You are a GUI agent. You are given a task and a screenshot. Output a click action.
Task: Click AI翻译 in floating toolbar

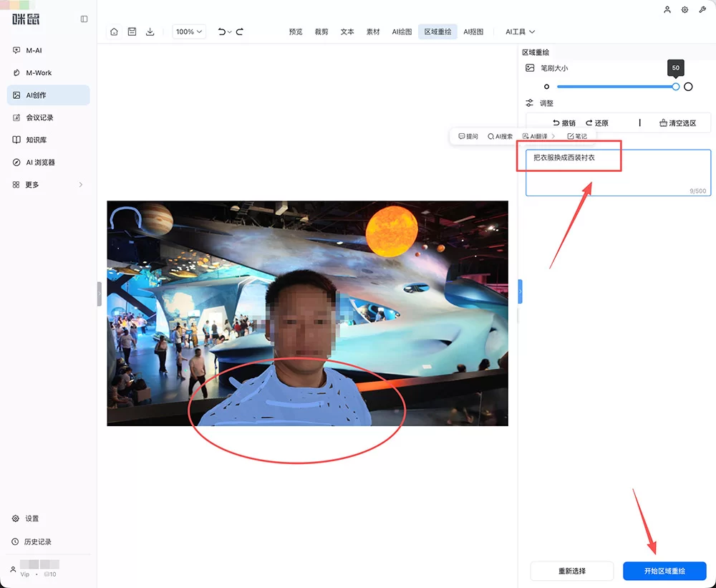coord(535,136)
